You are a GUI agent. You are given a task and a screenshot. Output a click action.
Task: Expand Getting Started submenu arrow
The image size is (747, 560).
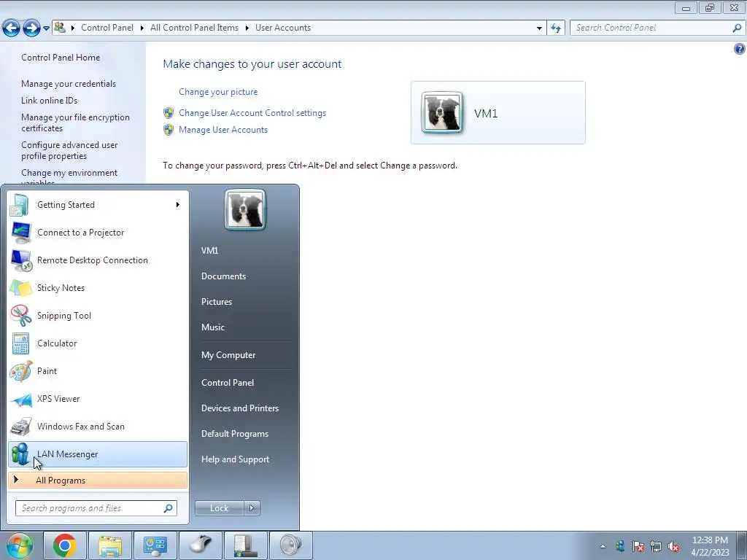[178, 205]
